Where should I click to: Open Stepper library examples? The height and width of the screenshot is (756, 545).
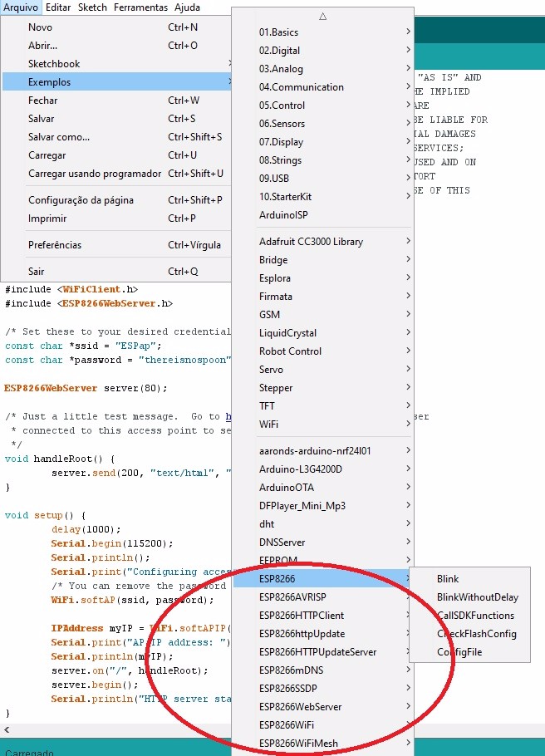tap(322, 388)
